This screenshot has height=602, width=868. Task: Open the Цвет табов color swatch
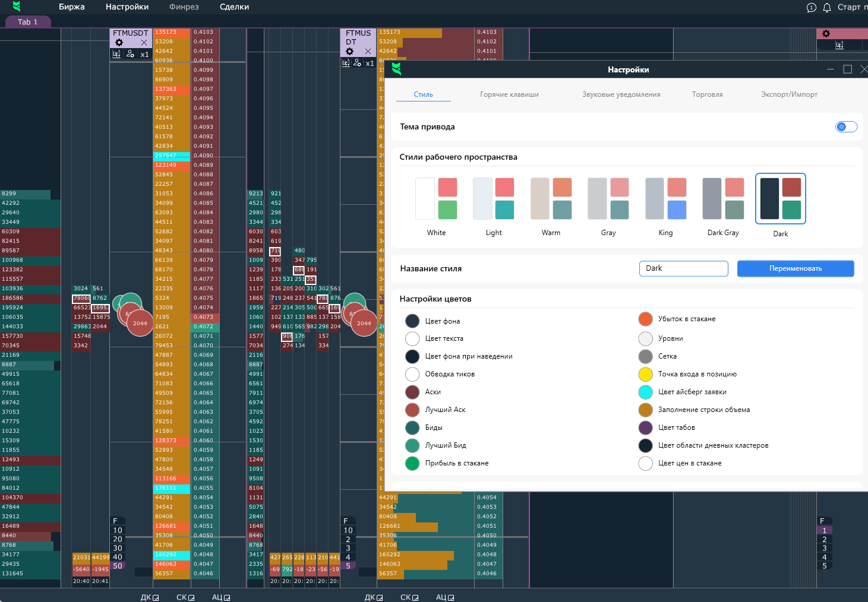coord(646,427)
